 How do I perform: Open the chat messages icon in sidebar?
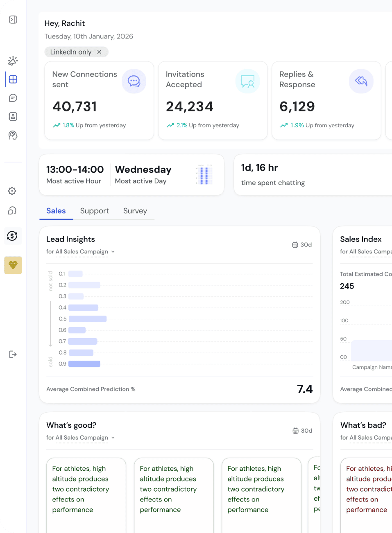point(13,98)
